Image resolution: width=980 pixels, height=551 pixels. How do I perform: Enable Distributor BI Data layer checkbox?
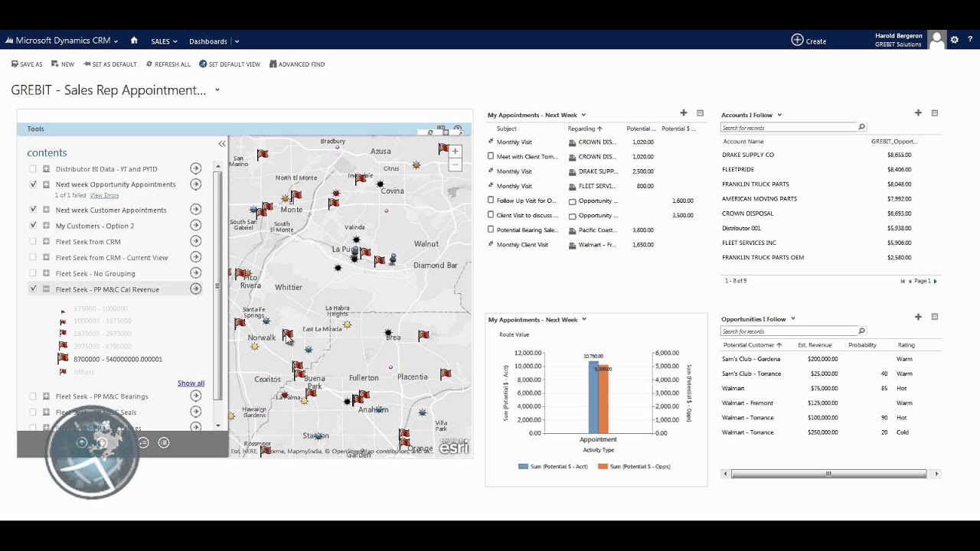tap(33, 168)
